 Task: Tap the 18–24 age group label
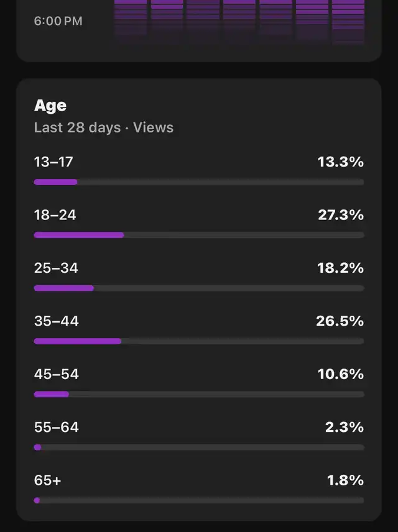tap(55, 215)
